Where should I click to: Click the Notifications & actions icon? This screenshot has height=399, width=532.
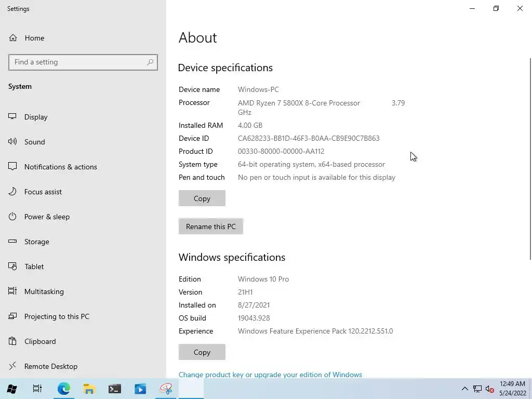[12, 166]
